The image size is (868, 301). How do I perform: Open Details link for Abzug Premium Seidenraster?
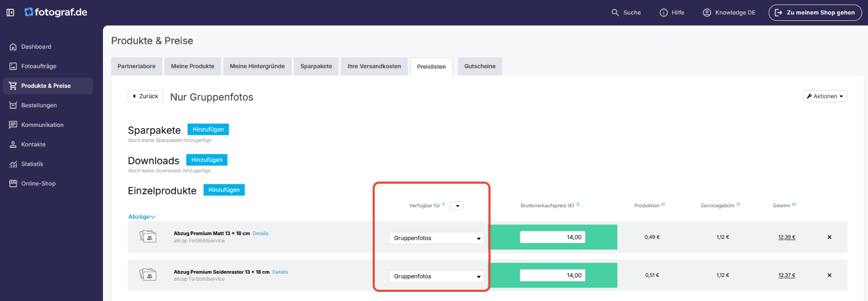(x=280, y=272)
